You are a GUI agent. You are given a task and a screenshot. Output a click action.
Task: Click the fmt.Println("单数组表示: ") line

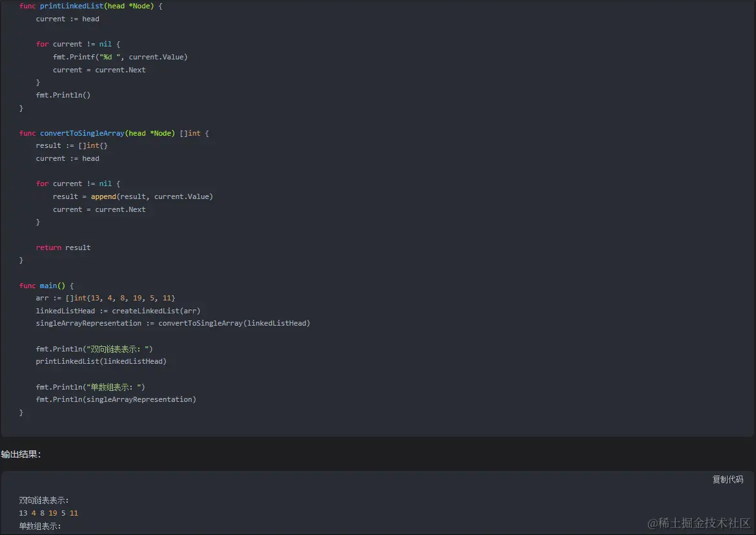point(90,387)
